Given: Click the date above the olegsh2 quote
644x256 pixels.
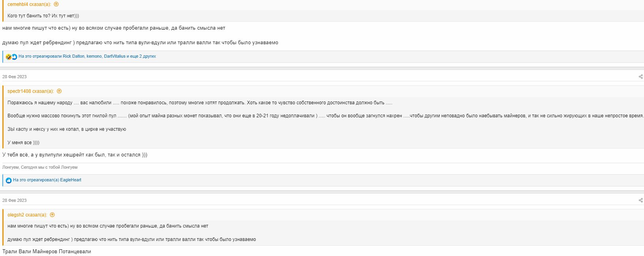Looking at the screenshot, I should 15,200.
